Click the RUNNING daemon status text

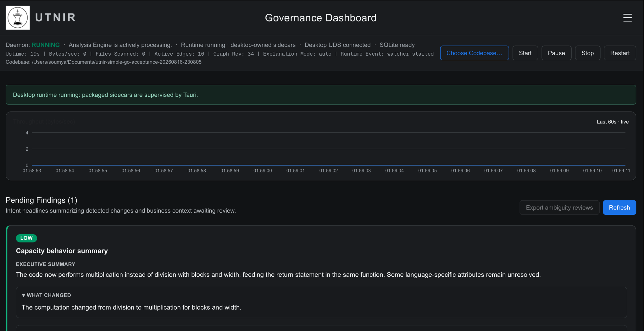tap(46, 45)
